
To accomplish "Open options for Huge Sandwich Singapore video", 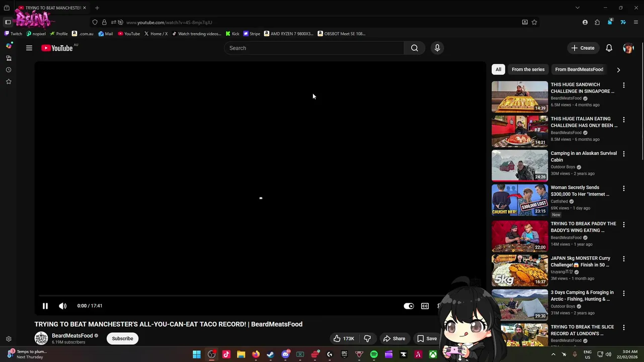I will pyautogui.click(x=623, y=85).
